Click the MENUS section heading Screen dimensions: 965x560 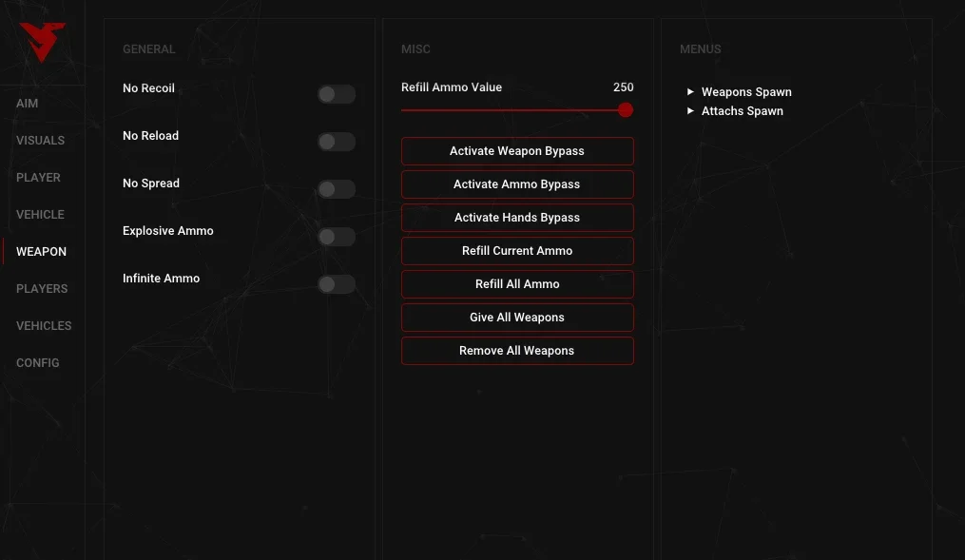(701, 49)
